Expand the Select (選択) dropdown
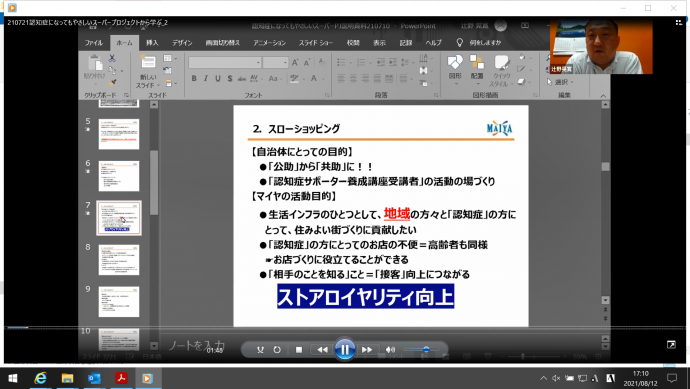This screenshot has height=389, width=690. (x=560, y=82)
